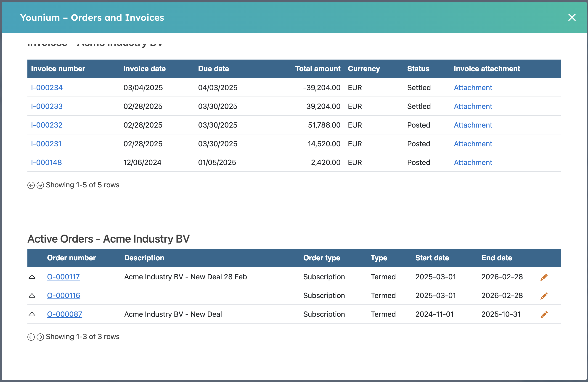Expand order O-000087 row triangle
The height and width of the screenshot is (382, 588).
(x=32, y=314)
